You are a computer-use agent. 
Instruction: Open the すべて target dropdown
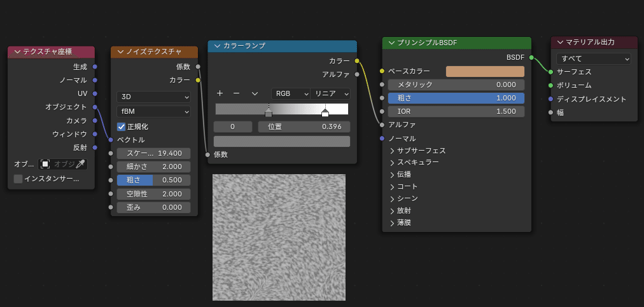[594, 58]
